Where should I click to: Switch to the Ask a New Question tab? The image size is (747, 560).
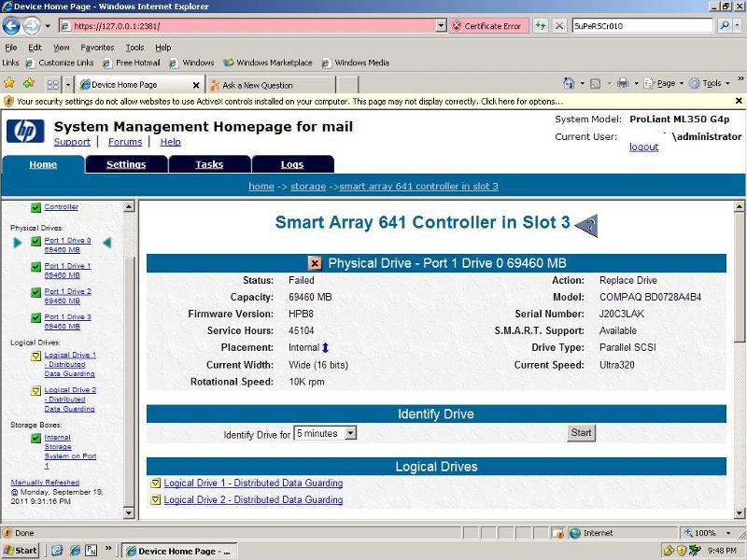point(271,85)
